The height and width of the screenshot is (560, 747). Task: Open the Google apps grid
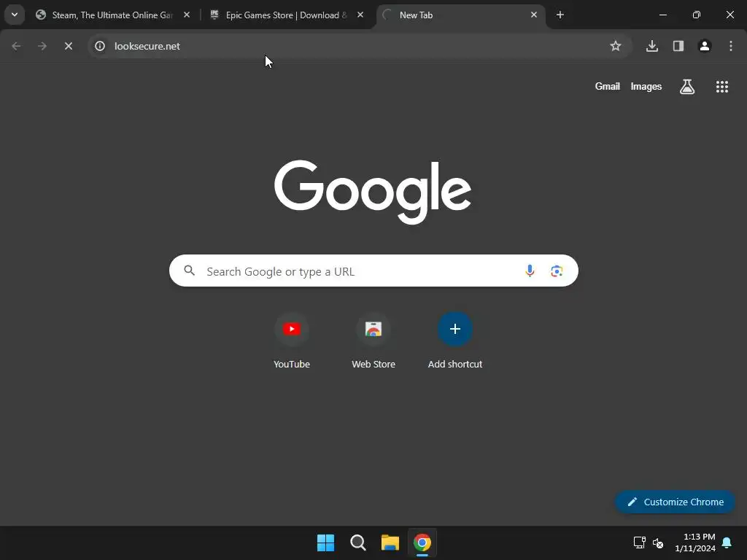tap(722, 86)
